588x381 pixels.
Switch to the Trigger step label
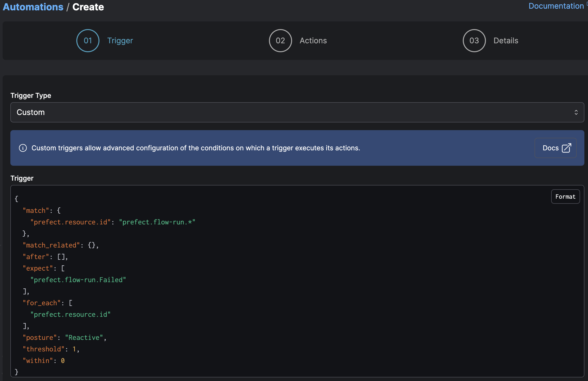pyautogui.click(x=120, y=40)
